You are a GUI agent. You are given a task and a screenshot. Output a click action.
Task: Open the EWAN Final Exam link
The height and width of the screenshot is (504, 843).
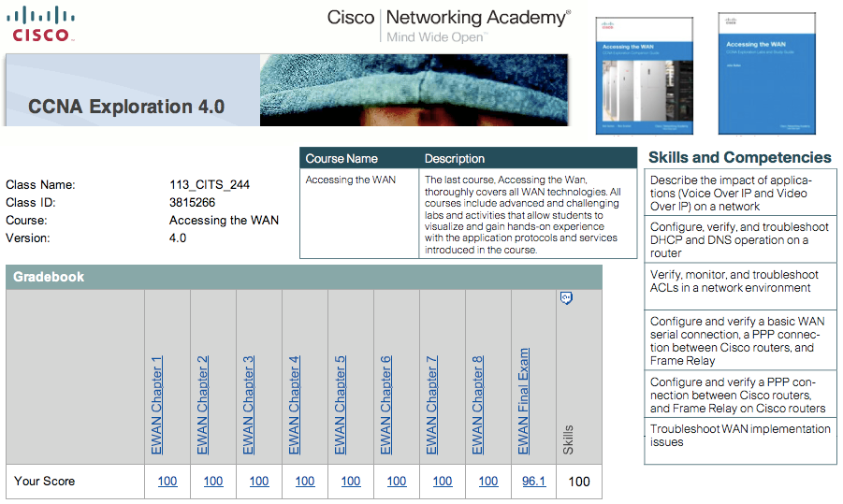pos(523,401)
